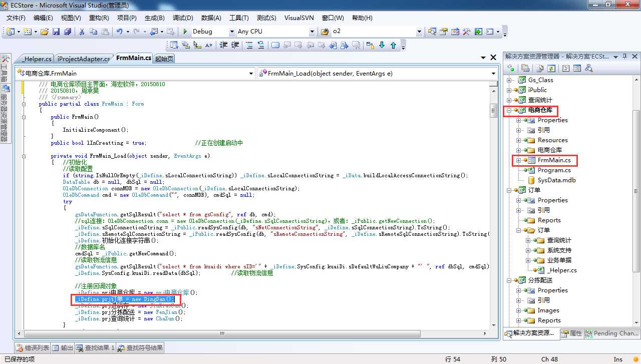Open the 重构(R) menu
Screen dimensions: 641x364
(x=99, y=18)
